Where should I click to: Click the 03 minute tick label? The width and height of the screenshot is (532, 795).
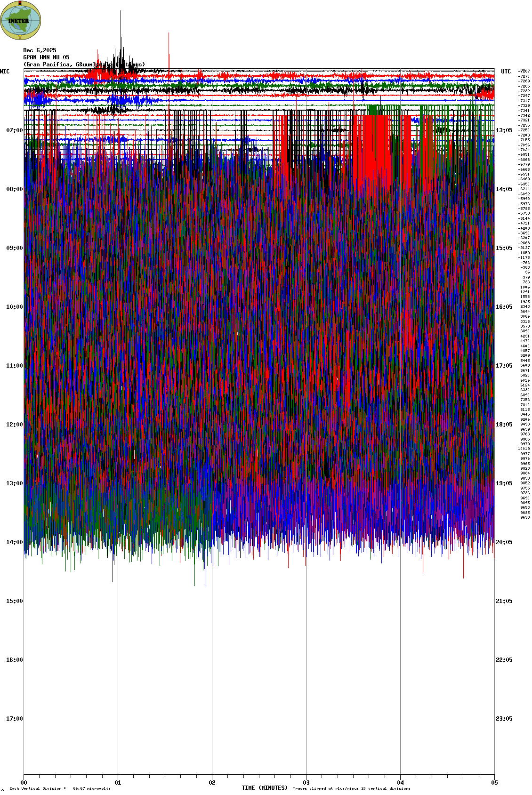point(306,783)
